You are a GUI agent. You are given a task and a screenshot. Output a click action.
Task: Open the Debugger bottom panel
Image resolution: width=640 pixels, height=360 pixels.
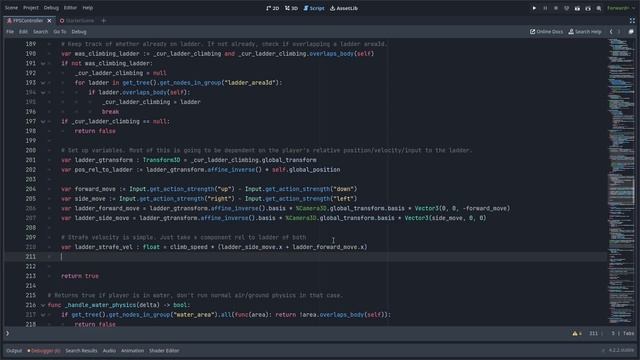coord(44,351)
